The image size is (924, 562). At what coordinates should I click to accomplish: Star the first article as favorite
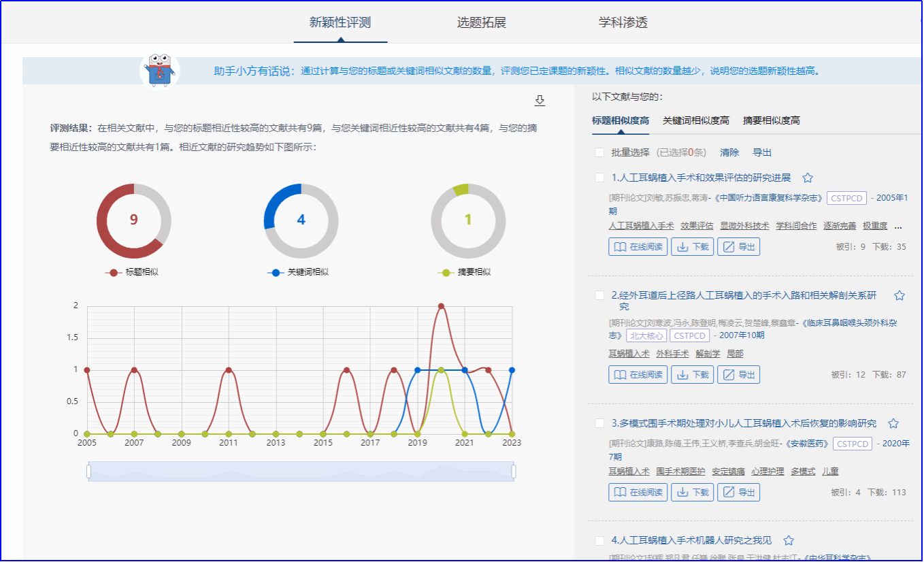point(808,178)
